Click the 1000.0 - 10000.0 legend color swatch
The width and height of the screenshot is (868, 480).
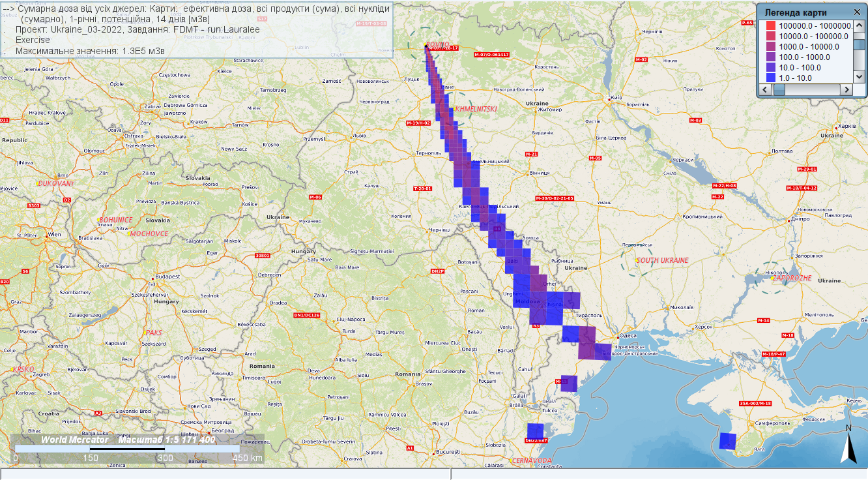click(770, 47)
